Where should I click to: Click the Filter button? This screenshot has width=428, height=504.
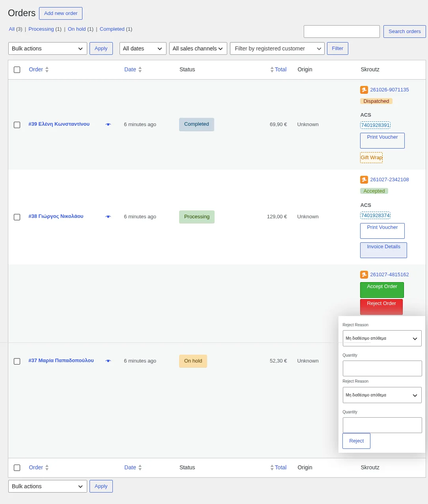pyautogui.click(x=338, y=48)
